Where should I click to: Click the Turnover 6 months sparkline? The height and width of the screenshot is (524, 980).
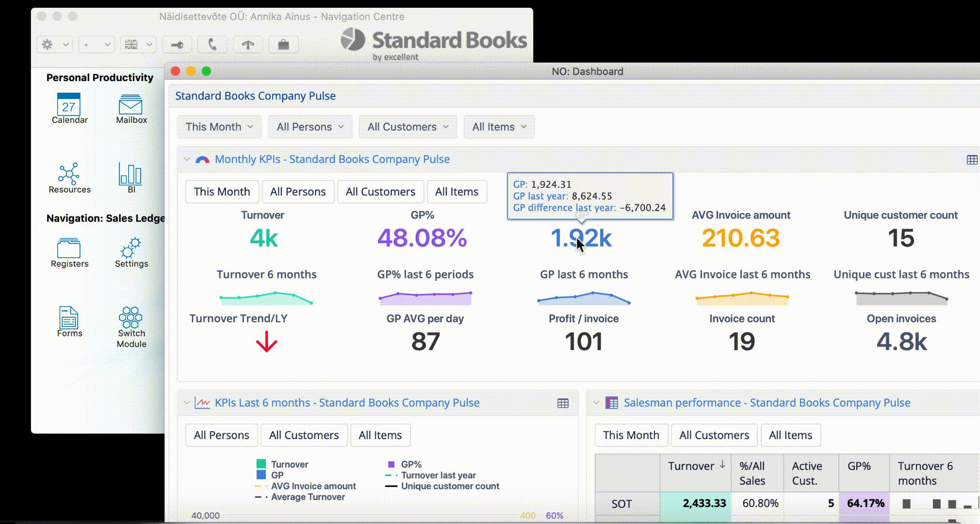[266, 298]
